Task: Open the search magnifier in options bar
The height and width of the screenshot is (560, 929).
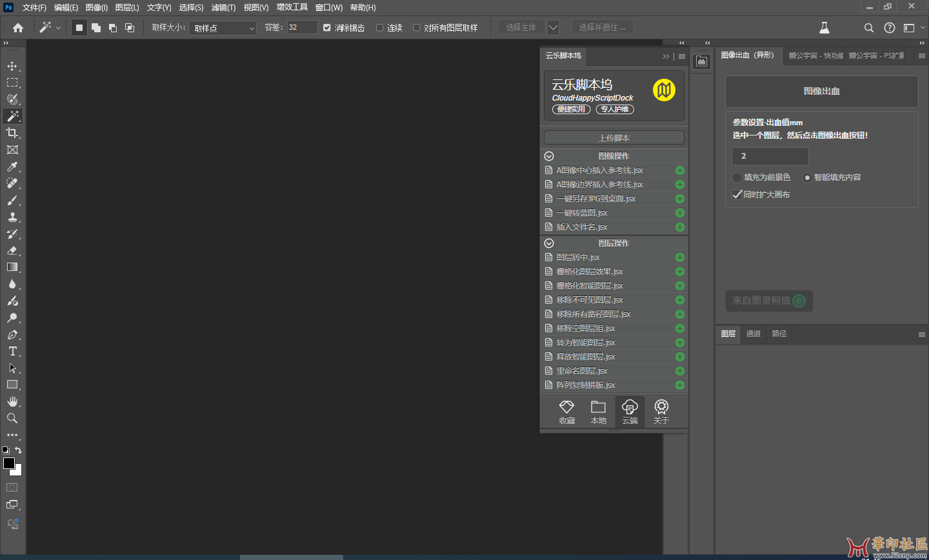Action: [x=869, y=28]
